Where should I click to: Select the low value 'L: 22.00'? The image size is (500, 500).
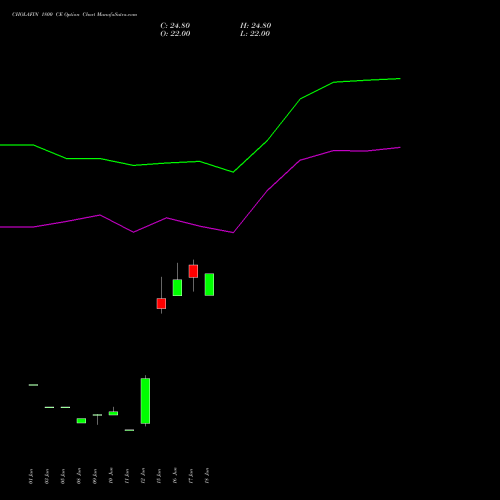(x=255, y=34)
